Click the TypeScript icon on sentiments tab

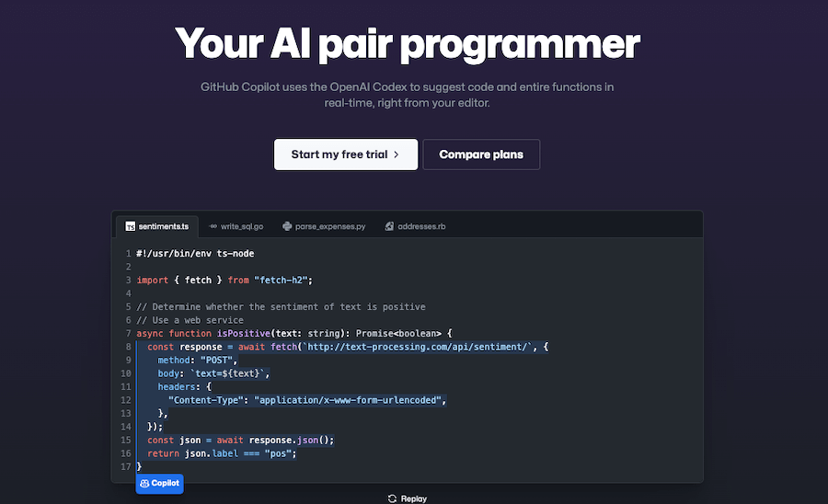pos(130,226)
